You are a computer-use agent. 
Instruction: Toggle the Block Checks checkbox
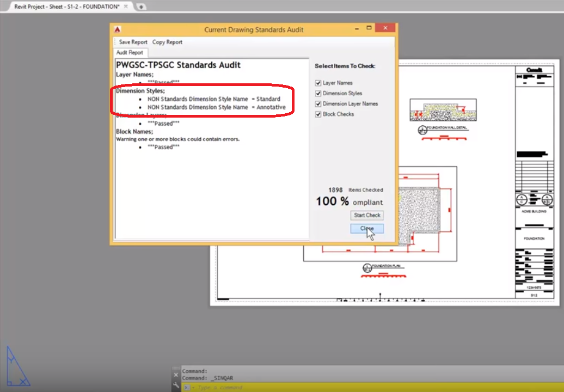point(318,114)
